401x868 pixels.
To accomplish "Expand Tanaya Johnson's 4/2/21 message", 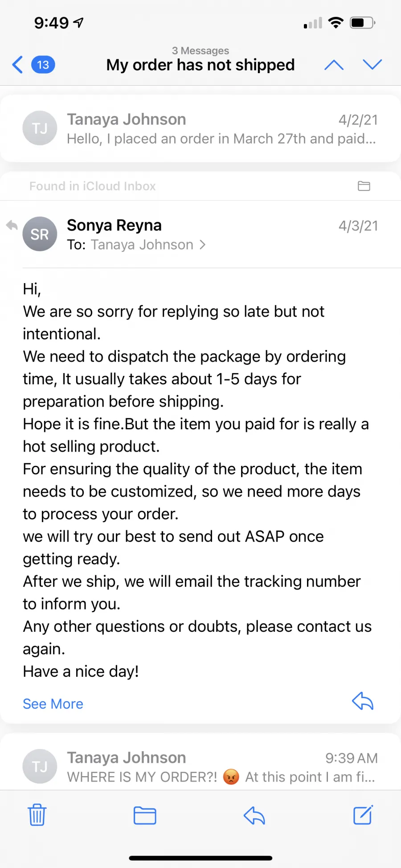I will 200,128.
